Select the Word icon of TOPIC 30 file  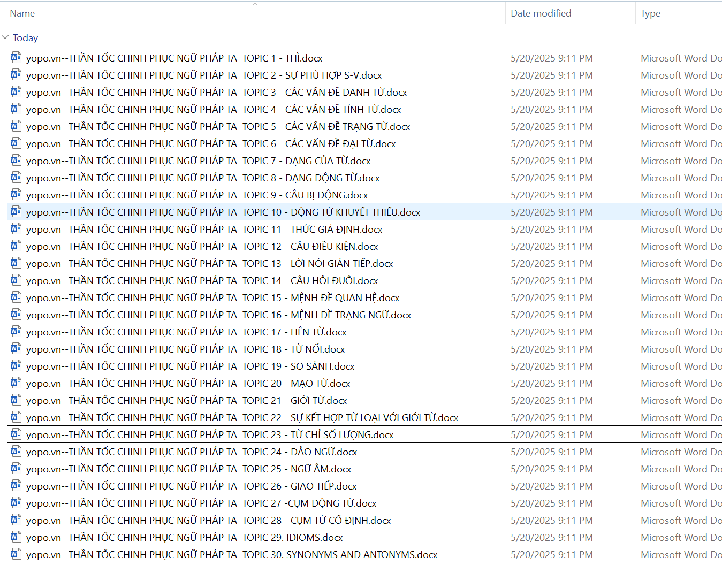[x=16, y=554]
